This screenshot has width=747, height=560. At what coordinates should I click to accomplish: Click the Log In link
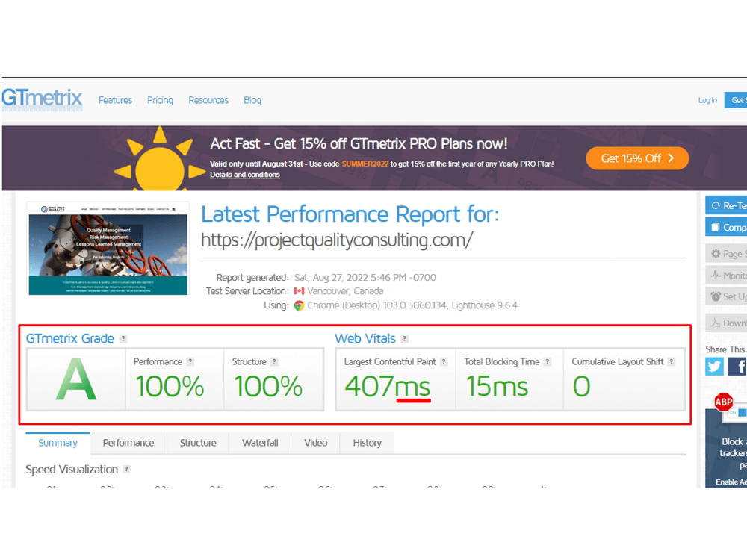pos(707,100)
